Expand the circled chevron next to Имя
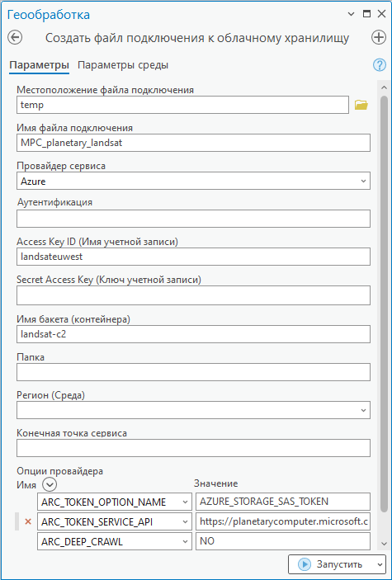This screenshot has width=392, height=580. (x=50, y=484)
